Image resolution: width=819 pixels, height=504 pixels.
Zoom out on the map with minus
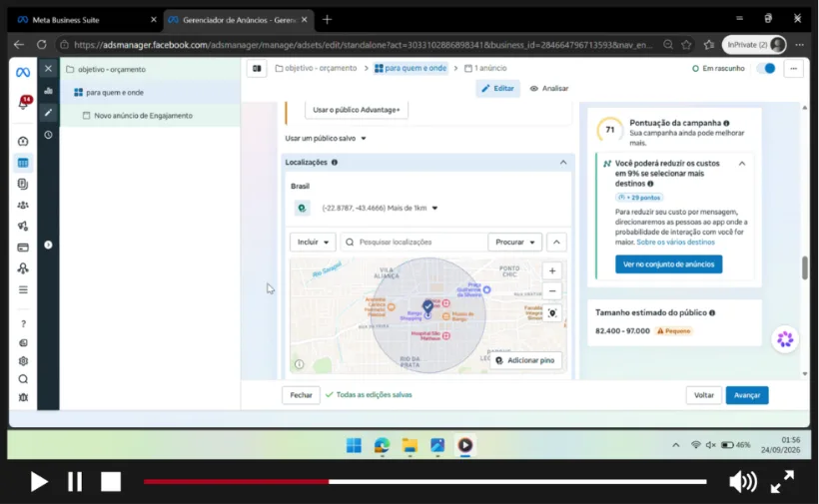[552, 291]
